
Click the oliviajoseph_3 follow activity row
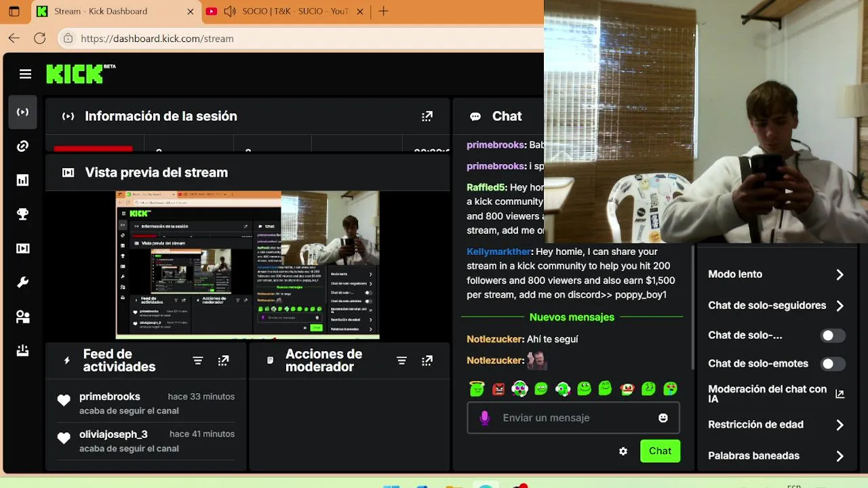point(145,441)
